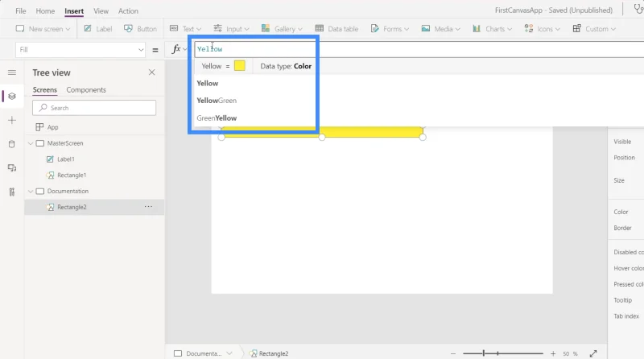Select Rectangle1 in the tree

coord(72,175)
